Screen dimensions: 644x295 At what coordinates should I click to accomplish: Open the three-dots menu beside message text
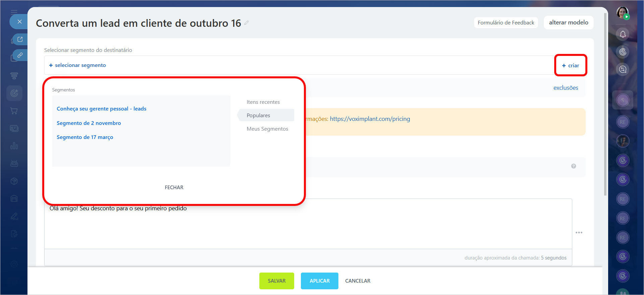pyautogui.click(x=579, y=232)
